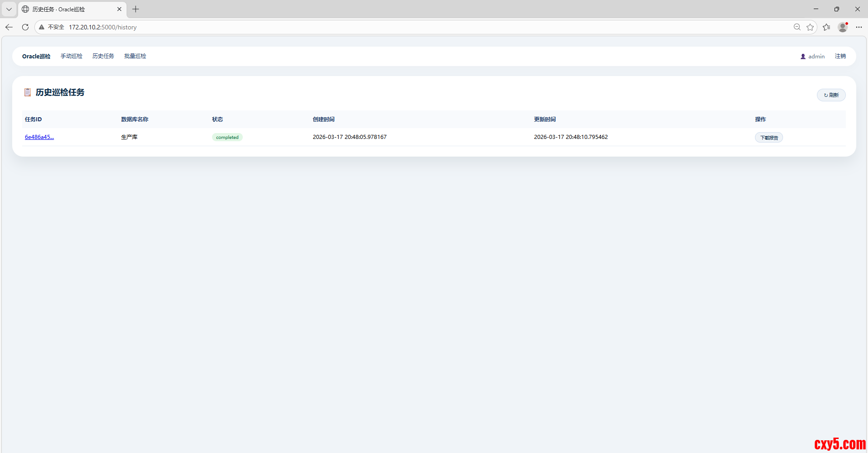
Task: Open the browser settings and more menu
Action: pyautogui.click(x=859, y=27)
